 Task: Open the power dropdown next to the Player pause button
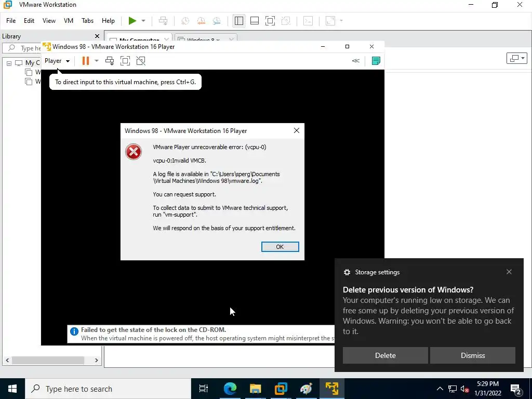[96, 61]
